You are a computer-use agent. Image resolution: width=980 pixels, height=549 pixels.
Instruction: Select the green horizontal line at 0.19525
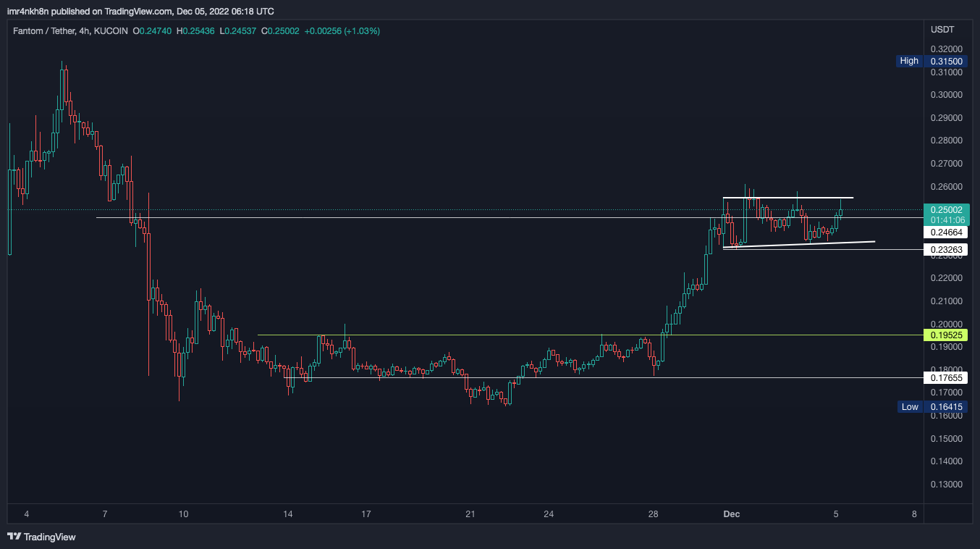coord(590,335)
